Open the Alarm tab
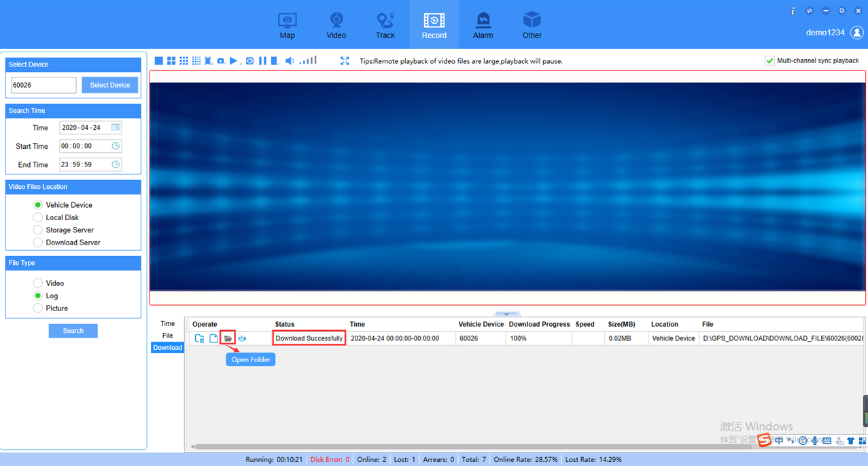This screenshot has width=868, height=466. pos(483,26)
